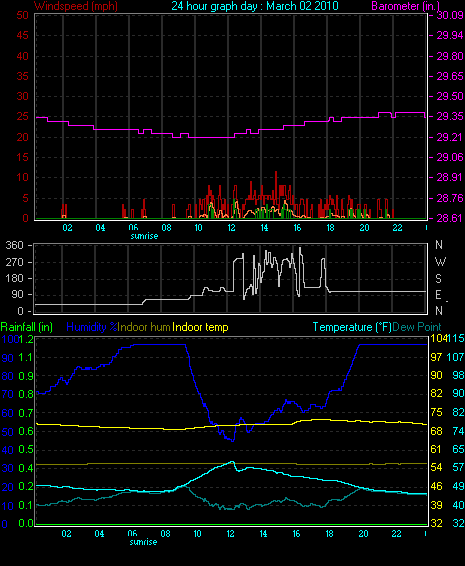
Task: Click wind direction axis value 360
Action: click(x=14, y=245)
